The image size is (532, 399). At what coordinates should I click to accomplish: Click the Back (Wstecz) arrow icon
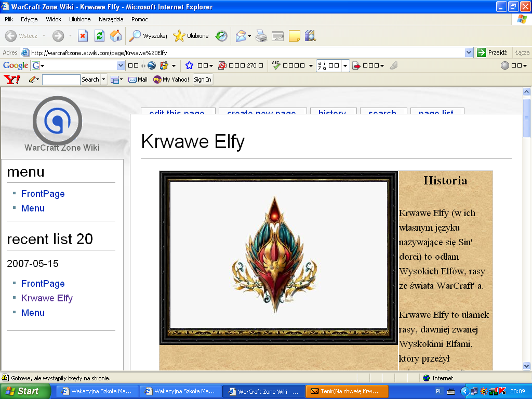click(x=11, y=36)
